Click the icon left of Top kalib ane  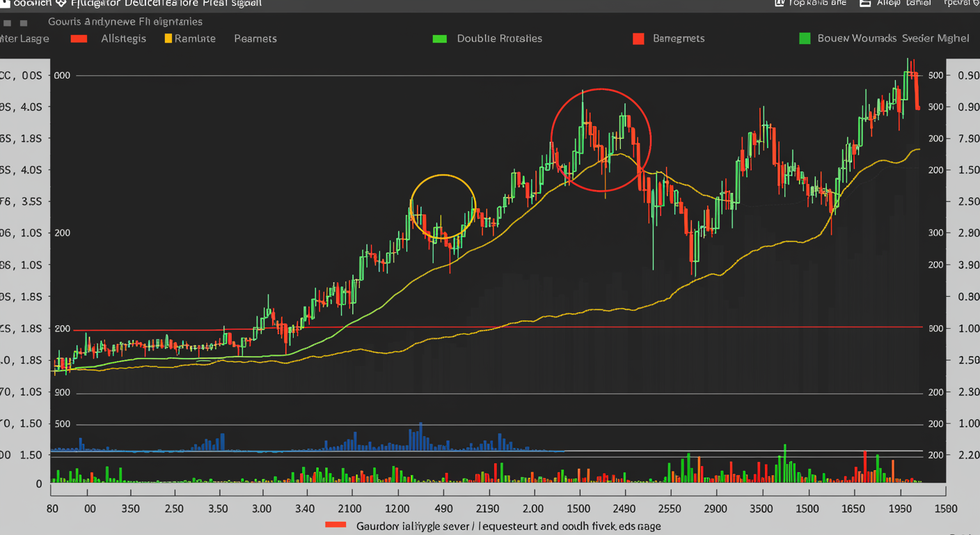coord(780,3)
